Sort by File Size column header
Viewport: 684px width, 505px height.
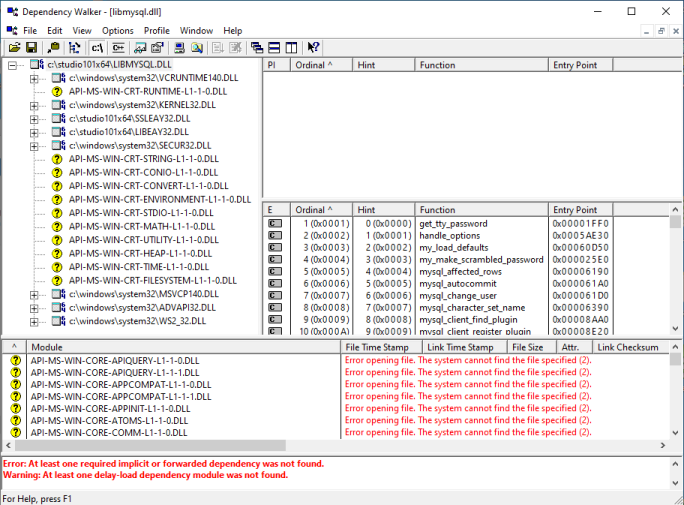(532, 347)
